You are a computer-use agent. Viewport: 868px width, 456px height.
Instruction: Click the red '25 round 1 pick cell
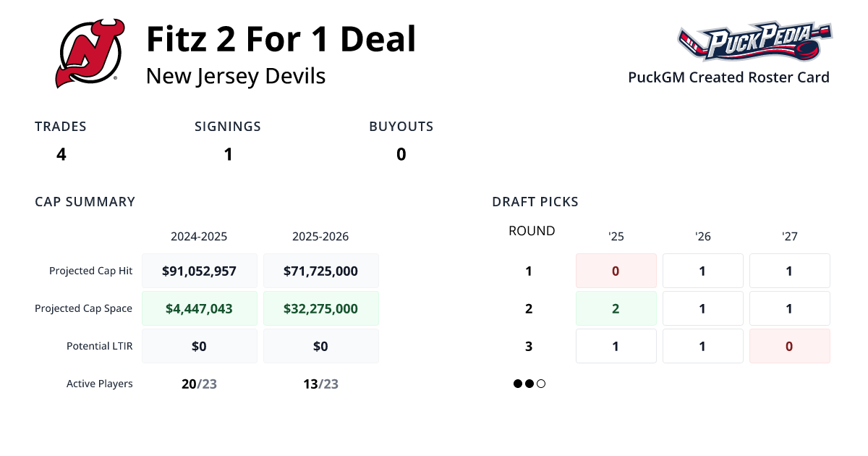[616, 271]
